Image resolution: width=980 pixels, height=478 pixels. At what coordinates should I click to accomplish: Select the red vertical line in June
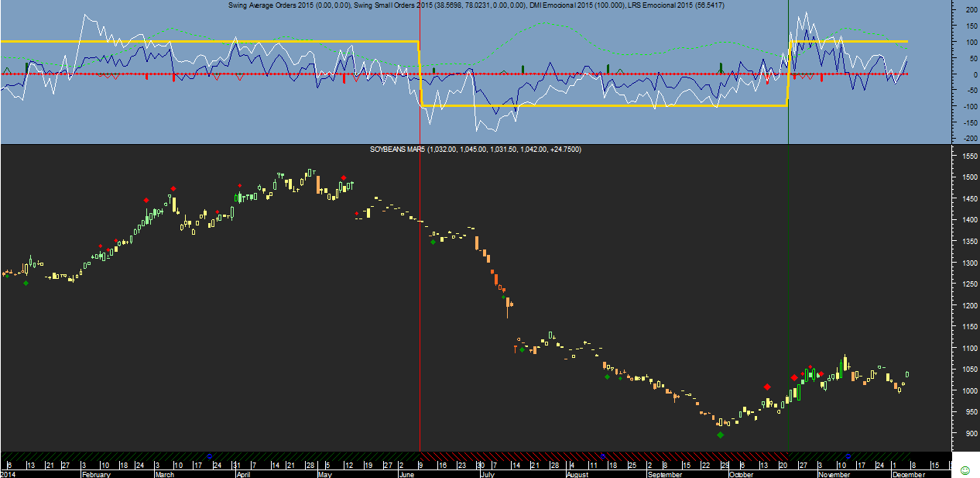click(x=420, y=310)
